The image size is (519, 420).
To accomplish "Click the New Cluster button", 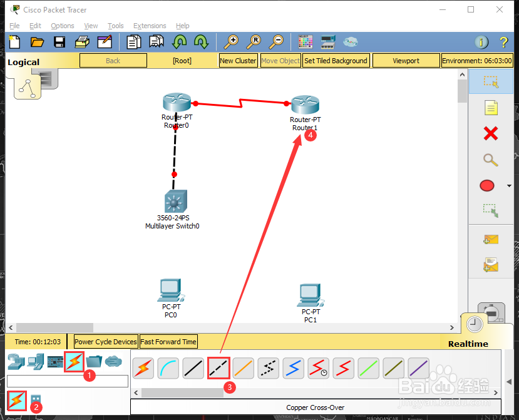I will tap(238, 61).
